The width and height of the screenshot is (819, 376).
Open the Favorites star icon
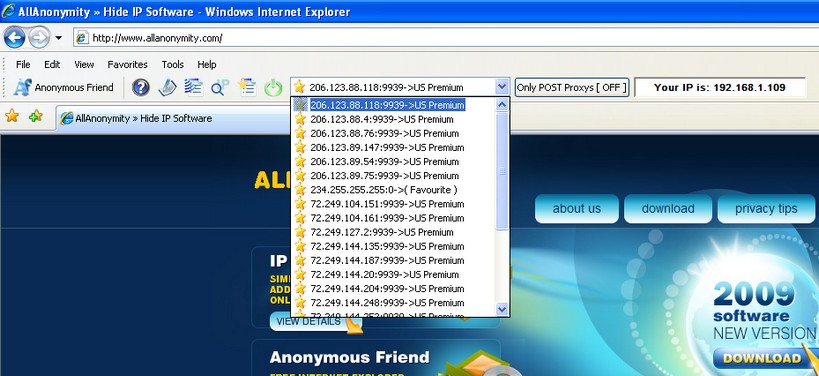(x=11, y=116)
